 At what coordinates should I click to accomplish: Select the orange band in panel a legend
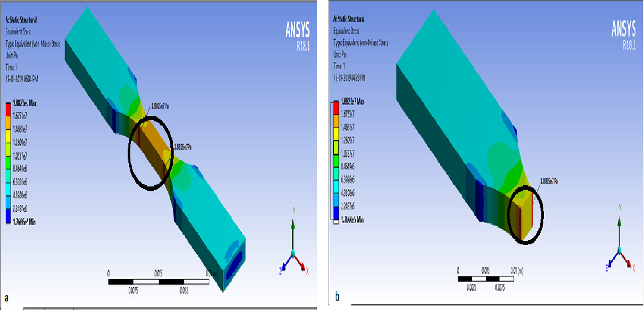[8, 122]
